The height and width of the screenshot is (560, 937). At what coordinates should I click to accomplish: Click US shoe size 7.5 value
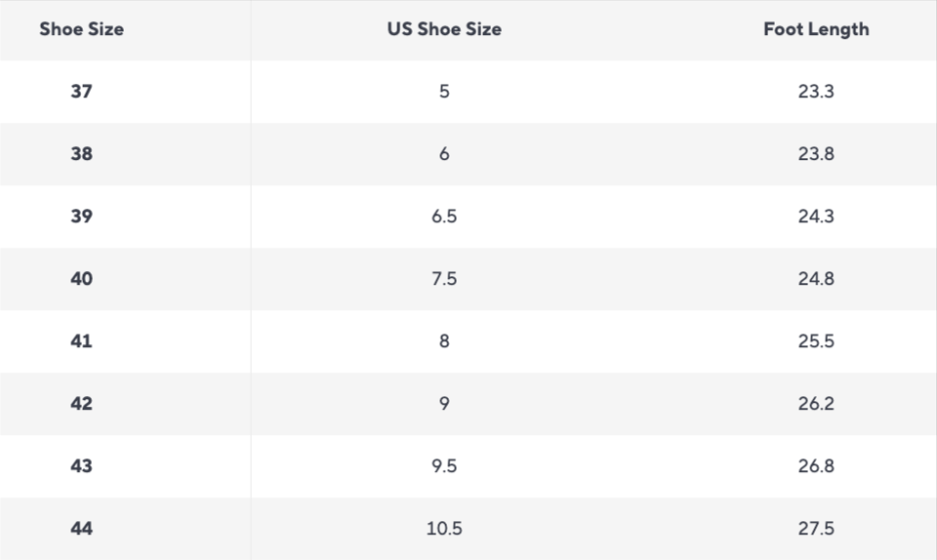click(444, 279)
